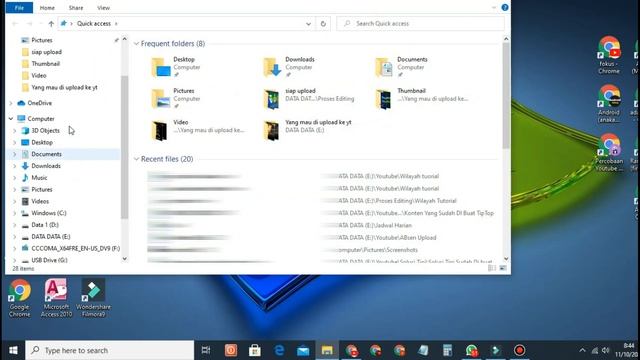Select the Google Chrome desktop shortcut
Screen dimensions: 640x360
[x=20, y=298]
